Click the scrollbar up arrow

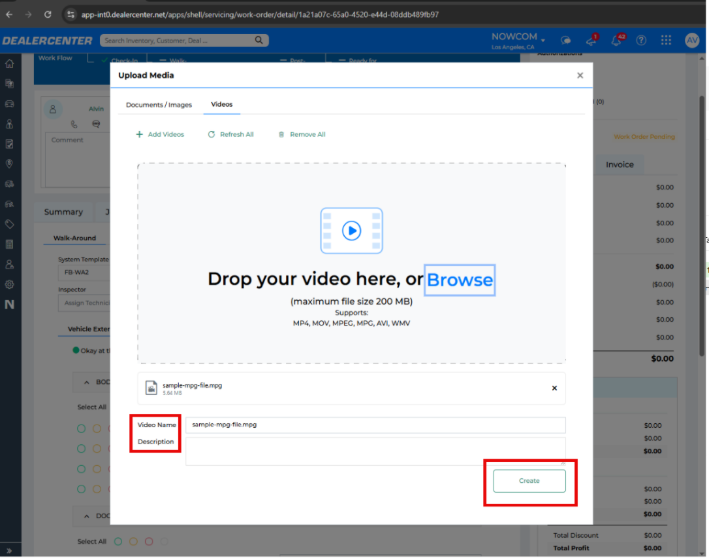[x=702, y=58]
